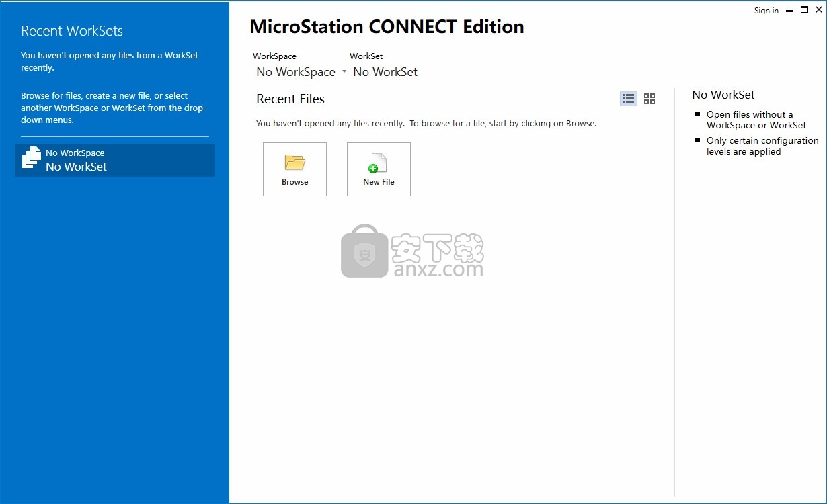
Task: Click the No WorkSet heading in right info panel
Action: [x=723, y=95]
